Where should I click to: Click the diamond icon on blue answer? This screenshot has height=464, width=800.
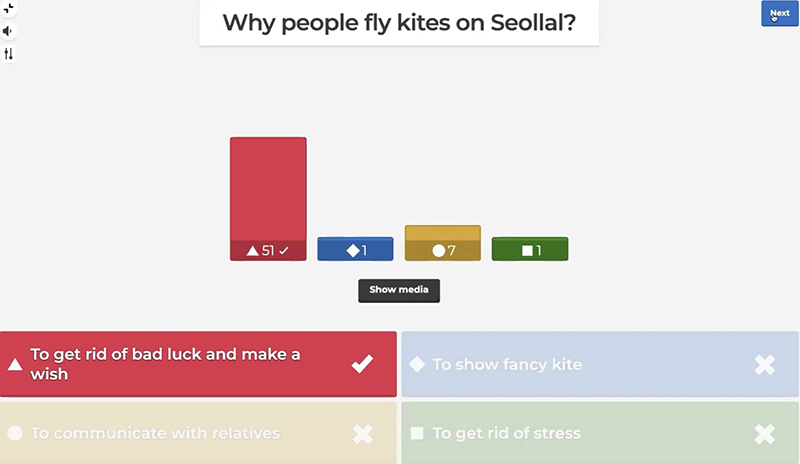(x=417, y=365)
